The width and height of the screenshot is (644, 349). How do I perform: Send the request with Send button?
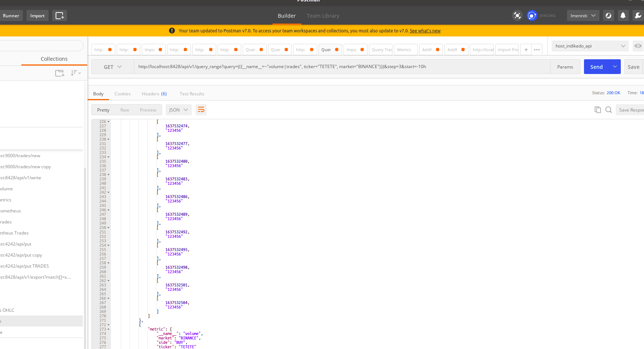tap(597, 67)
